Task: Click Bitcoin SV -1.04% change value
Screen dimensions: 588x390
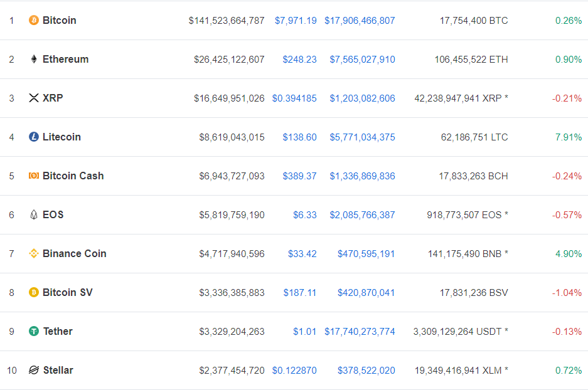Action: coord(567,293)
